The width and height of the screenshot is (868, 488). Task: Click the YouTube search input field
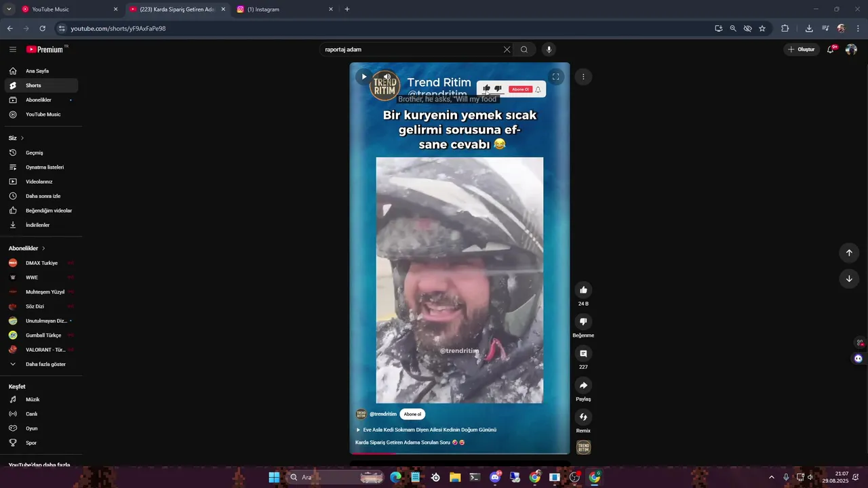tap(412, 49)
